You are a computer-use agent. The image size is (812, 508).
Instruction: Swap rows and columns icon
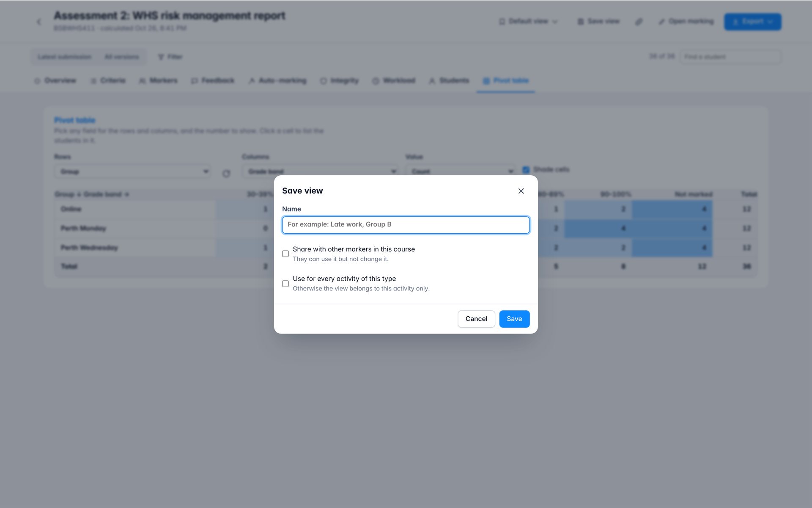[x=226, y=174]
